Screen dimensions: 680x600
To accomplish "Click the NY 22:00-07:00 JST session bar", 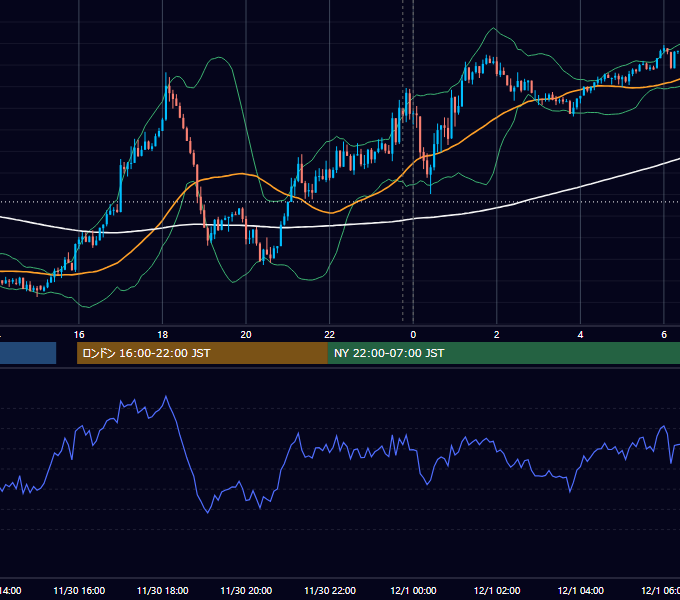I will pos(503,353).
